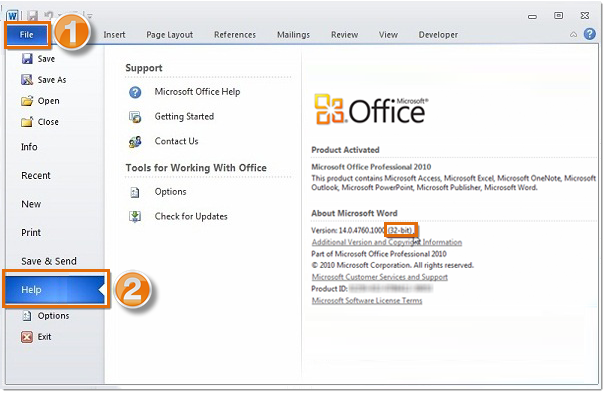Click Check for Updates
Image resolution: width=606 pixels, height=394 pixels.
tap(191, 217)
